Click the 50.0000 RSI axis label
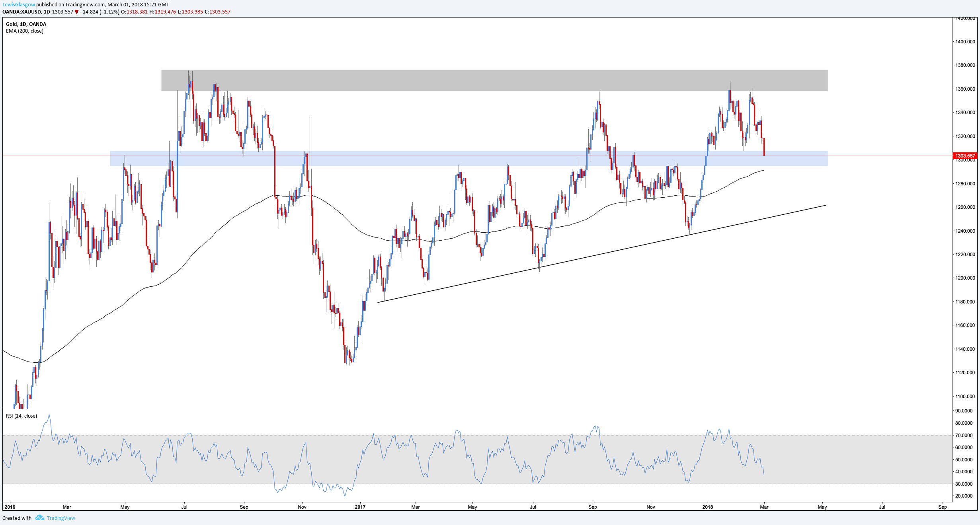Viewport: 980px width, 525px height. click(964, 460)
